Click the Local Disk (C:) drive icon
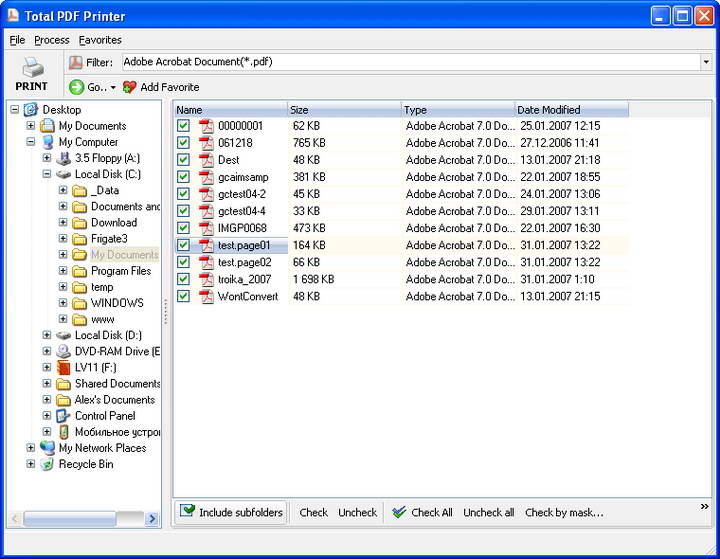This screenshot has height=559, width=720. click(x=63, y=175)
